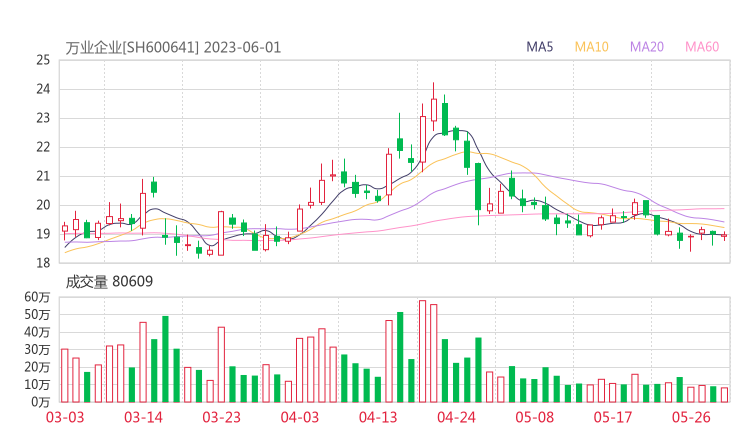Click the 03-03 date axis label
The image size is (740, 440).
point(65,417)
